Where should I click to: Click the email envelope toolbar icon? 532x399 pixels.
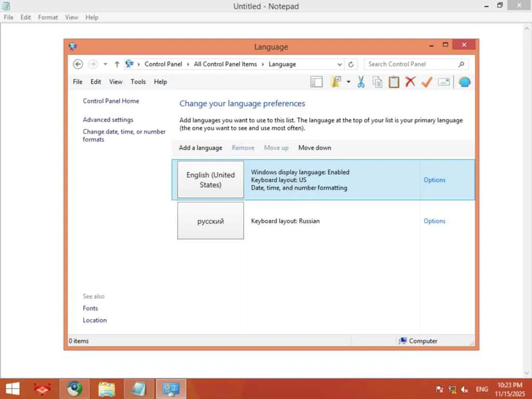click(x=444, y=82)
